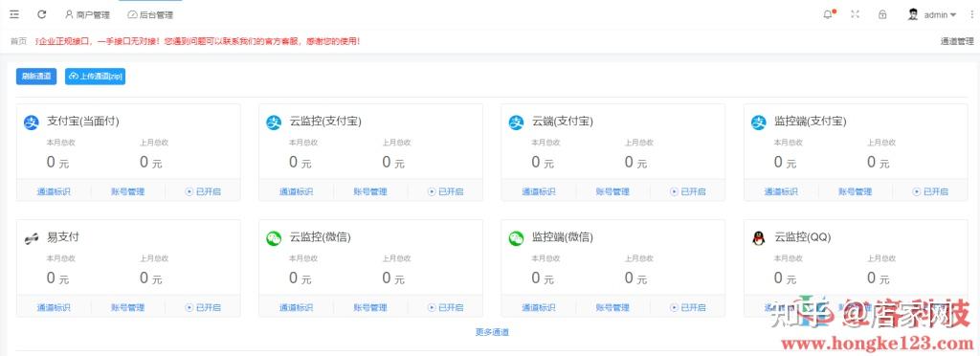Viewport: 980px width, 356px height.
Task: Toggle 已开启 status on 支付宝(当面付) channel
Action: [203, 191]
